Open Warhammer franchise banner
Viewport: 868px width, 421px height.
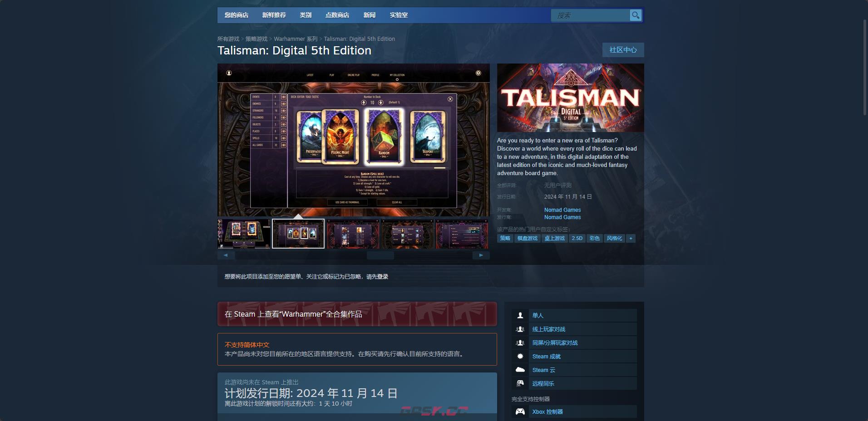pyautogui.click(x=357, y=314)
